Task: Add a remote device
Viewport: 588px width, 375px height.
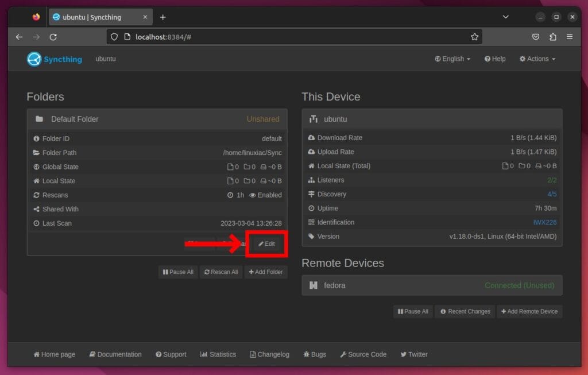Action: pos(529,311)
